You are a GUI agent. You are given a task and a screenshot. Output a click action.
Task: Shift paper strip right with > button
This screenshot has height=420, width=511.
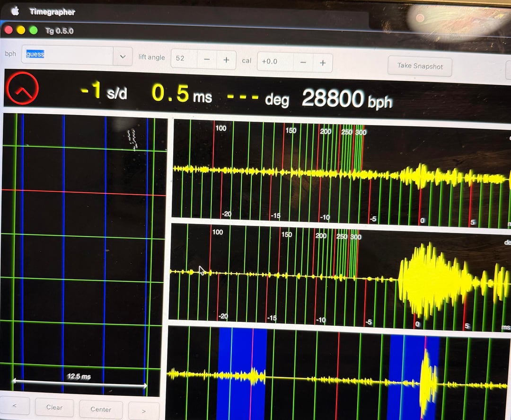pyautogui.click(x=144, y=411)
